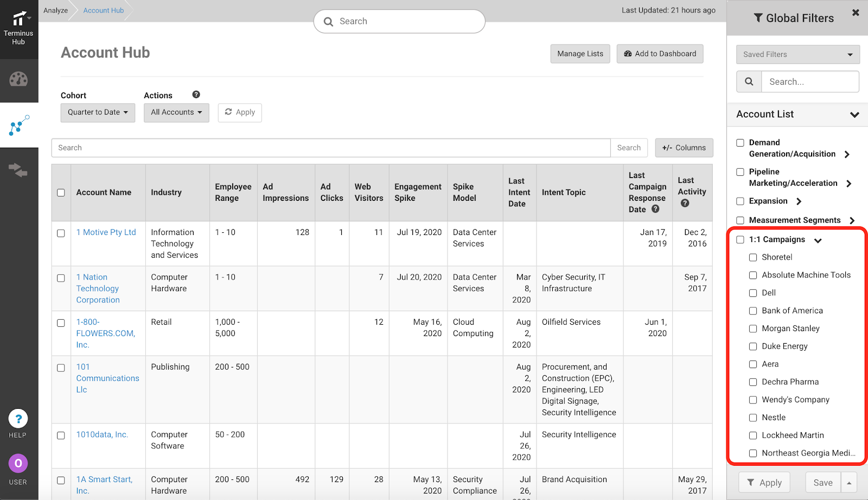Open the User avatar icon

point(18,464)
